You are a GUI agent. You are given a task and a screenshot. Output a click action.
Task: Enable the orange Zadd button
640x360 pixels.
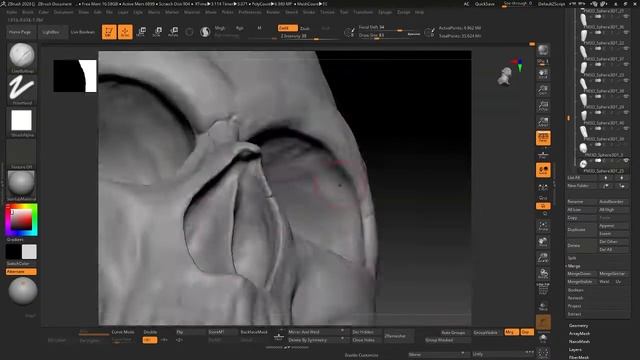click(287, 28)
